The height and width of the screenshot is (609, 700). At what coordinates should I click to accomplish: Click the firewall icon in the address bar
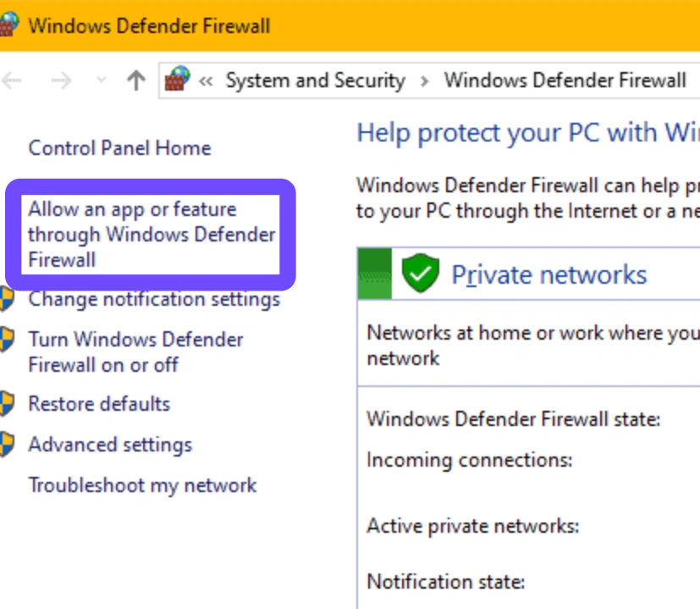tap(177, 79)
